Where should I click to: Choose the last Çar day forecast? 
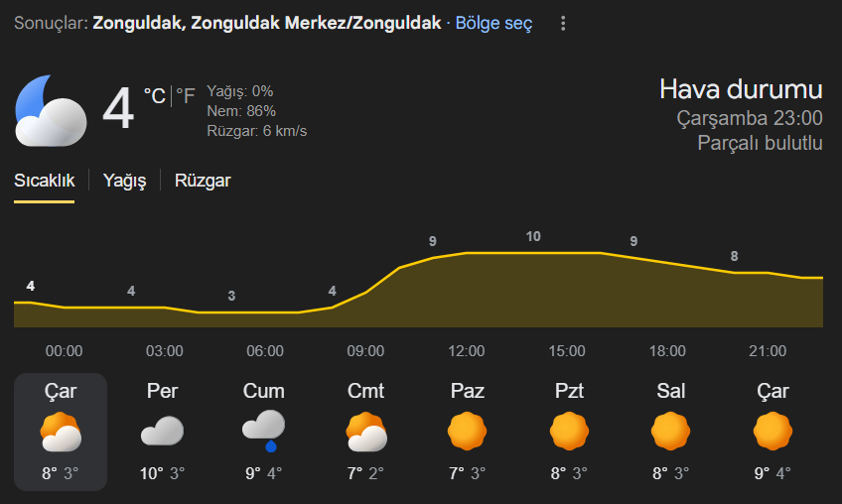pyautogui.click(x=772, y=432)
